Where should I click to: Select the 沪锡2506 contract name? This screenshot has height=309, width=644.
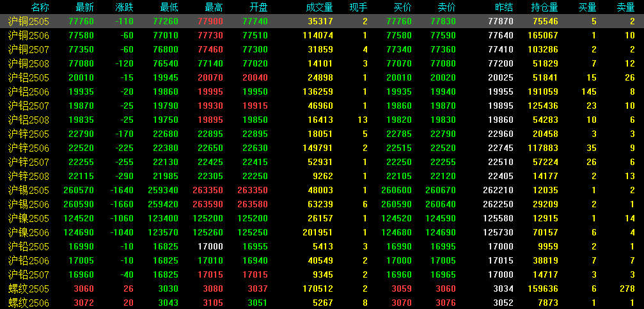pyautogui.click(x=28, y=205)
